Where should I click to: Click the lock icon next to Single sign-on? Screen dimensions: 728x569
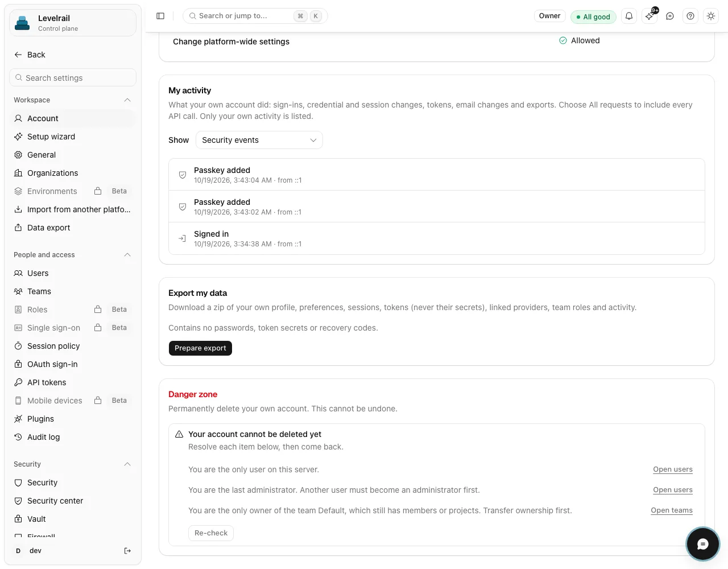tap(98, 328)
